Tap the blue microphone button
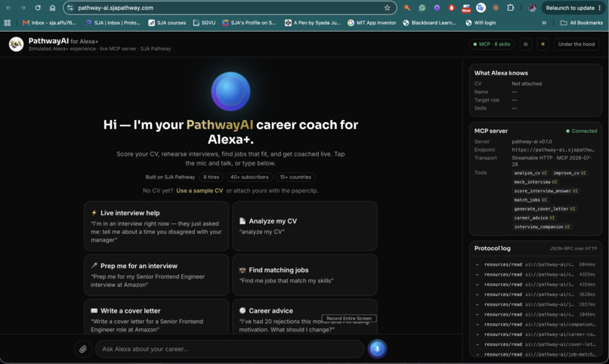Image resolution: width=609 pixels, height=364 pixels. [377, 349]
